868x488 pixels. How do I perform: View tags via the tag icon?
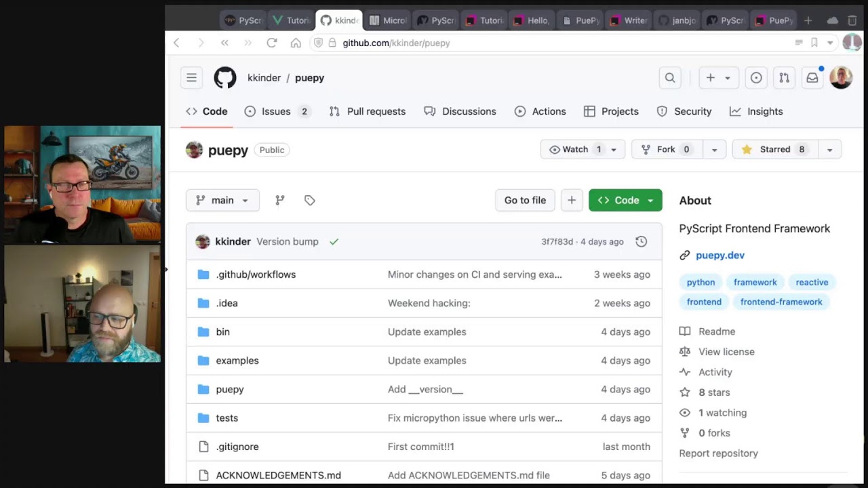[x=310, y=200]
